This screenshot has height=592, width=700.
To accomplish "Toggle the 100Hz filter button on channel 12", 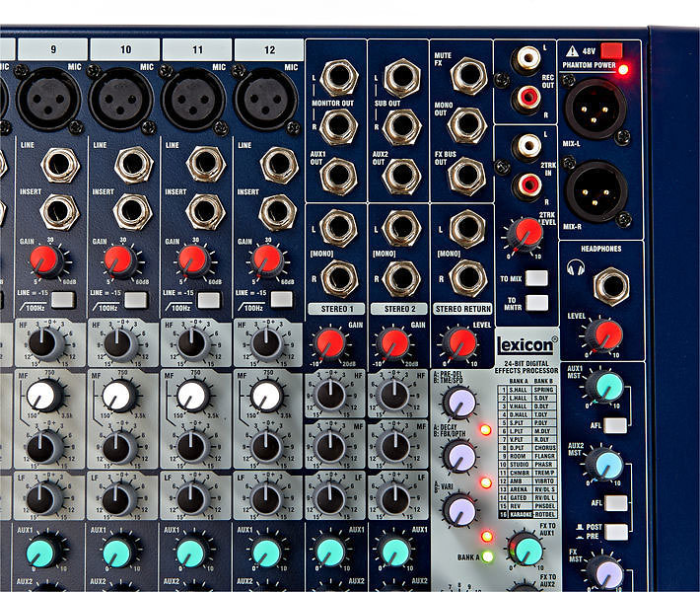I will pyautogui.click(x=282, y=299).
